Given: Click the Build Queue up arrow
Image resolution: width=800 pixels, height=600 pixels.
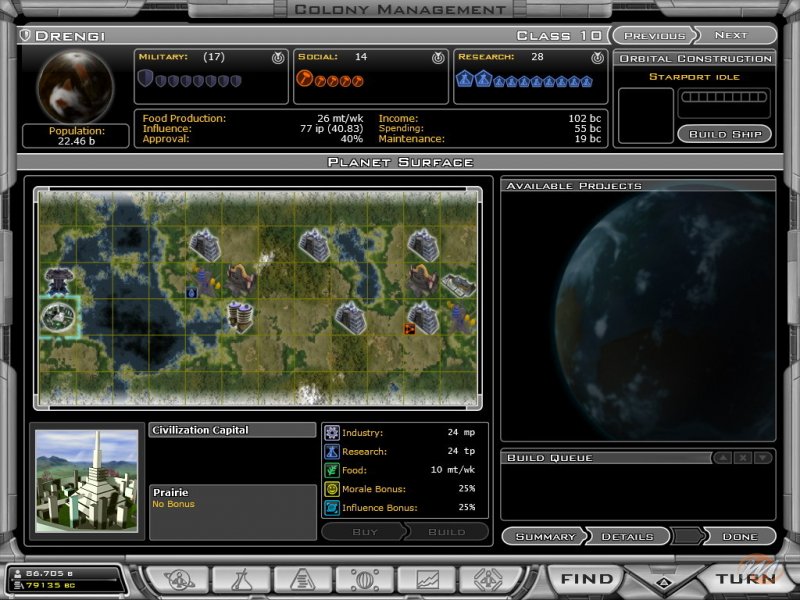Looking at the screenshot, I should 723,459.
